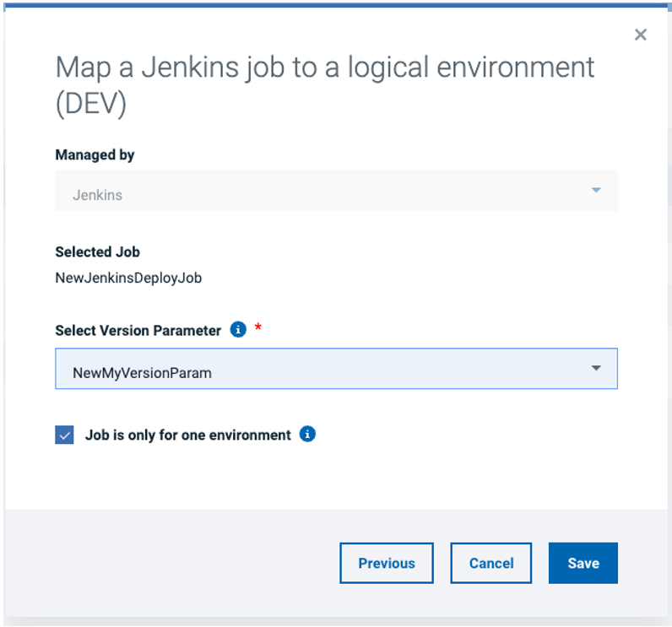The image size is (672, 627).
Task: Click the dialog title mentioning logical environment (DEV)
Action: click(x=325, y=84)
